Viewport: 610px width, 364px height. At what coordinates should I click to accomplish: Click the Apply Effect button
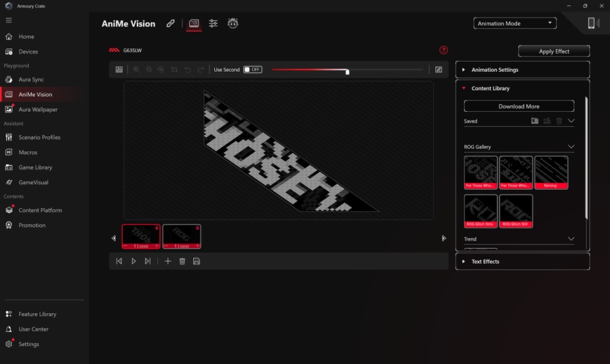[554, 52]
